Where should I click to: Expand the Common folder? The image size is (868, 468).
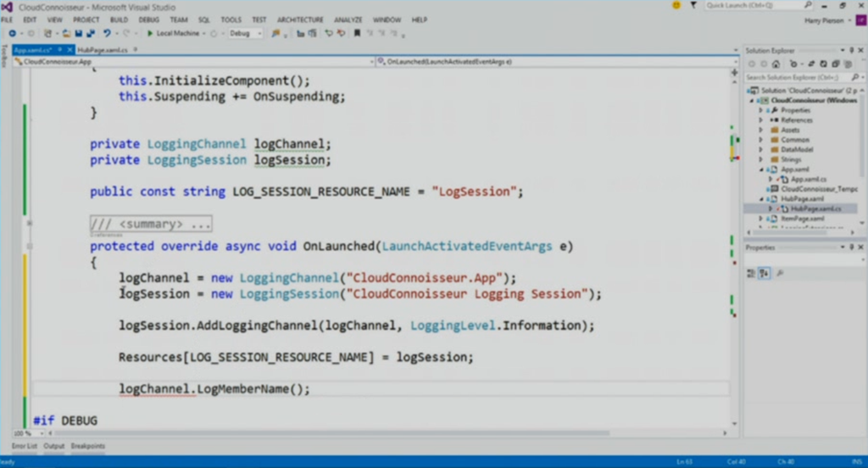pos(760,140)
